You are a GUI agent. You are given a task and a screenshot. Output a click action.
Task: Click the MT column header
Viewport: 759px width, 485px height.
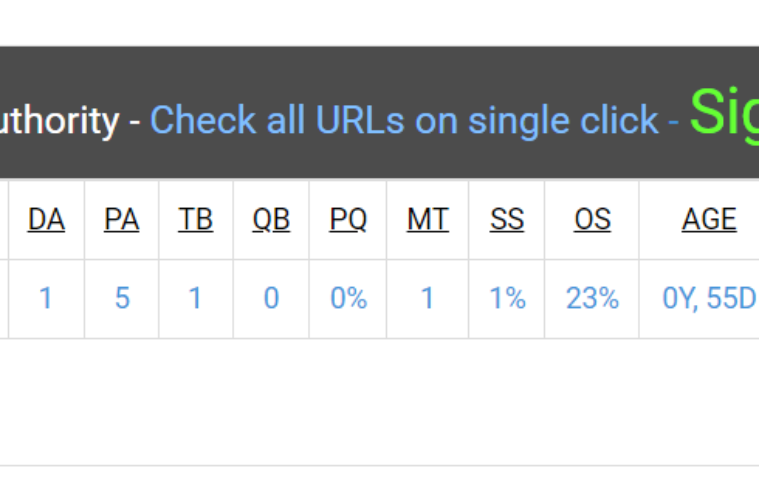[x=428, y=220]
